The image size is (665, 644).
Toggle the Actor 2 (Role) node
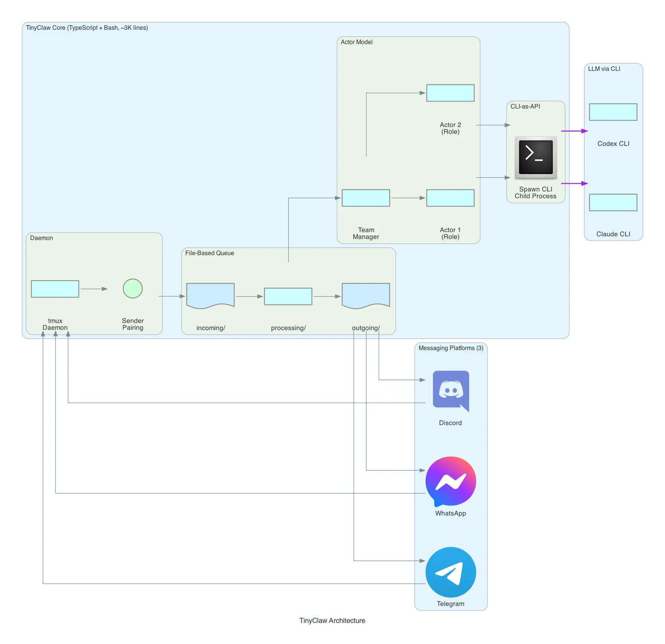(x=450, y=93)
